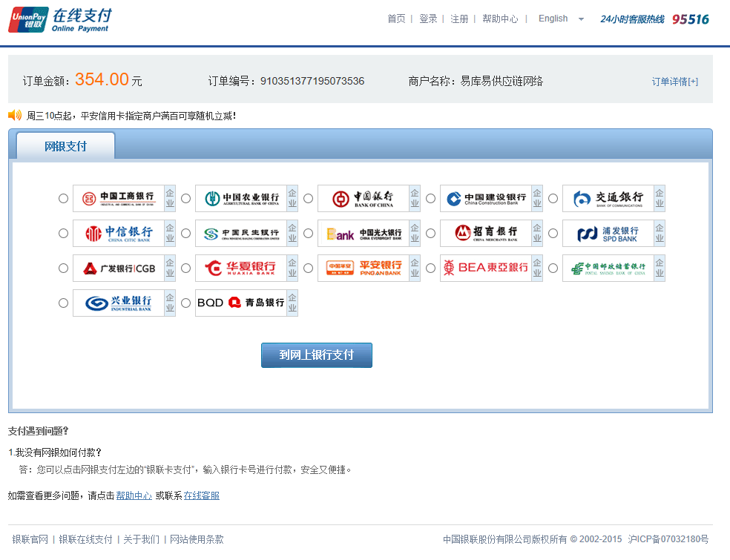
Task: Go to 首页 in the top navigation
Action: tap(396, 19)
